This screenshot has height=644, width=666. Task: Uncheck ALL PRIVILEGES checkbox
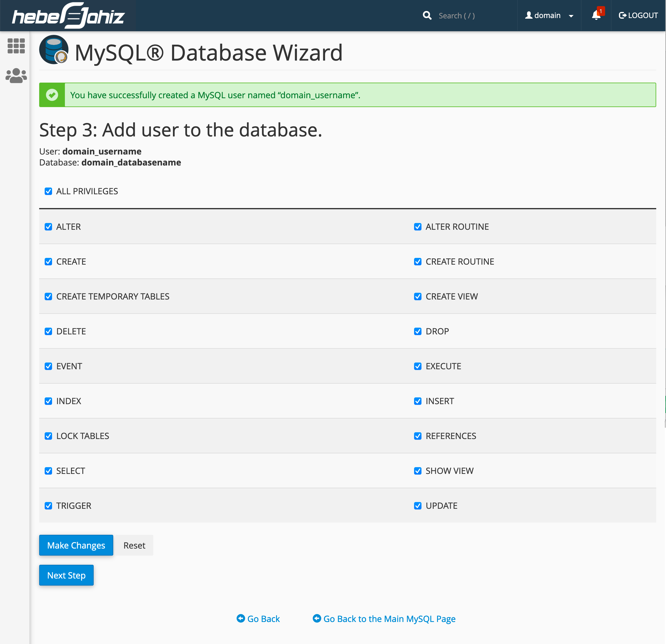48,191
